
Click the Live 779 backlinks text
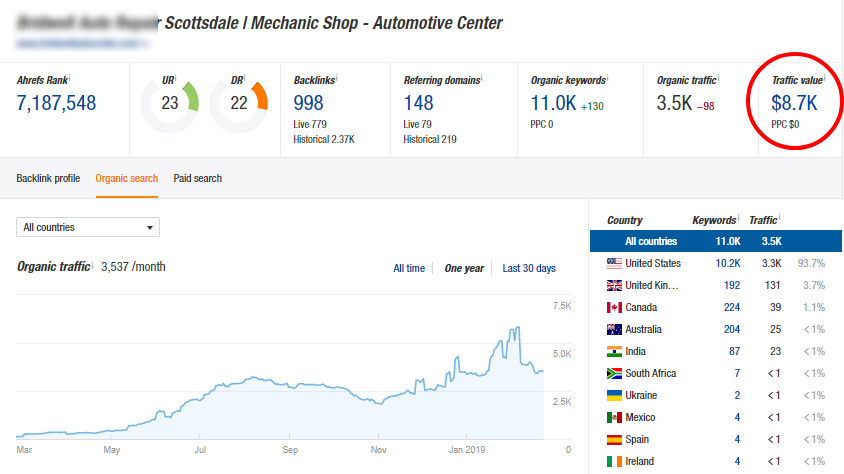coord(310,124)
